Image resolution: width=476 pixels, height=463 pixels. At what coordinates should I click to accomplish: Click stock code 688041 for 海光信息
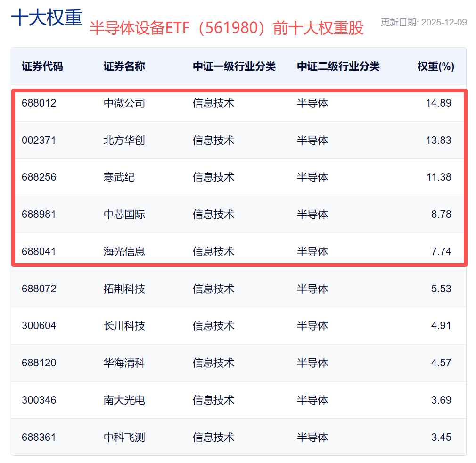pos(39,252)
